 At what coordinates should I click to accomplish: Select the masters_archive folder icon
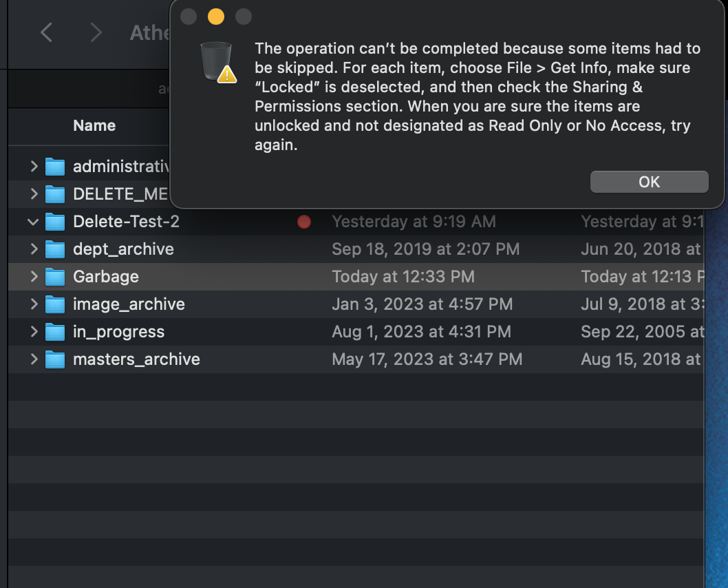pos(55,359)
